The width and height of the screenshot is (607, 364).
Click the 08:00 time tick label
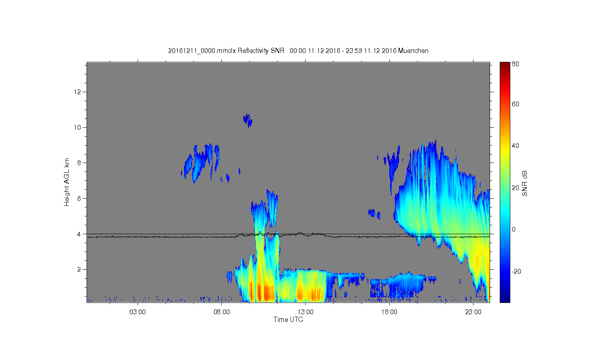pyautogui.click(x=222, y=312)
